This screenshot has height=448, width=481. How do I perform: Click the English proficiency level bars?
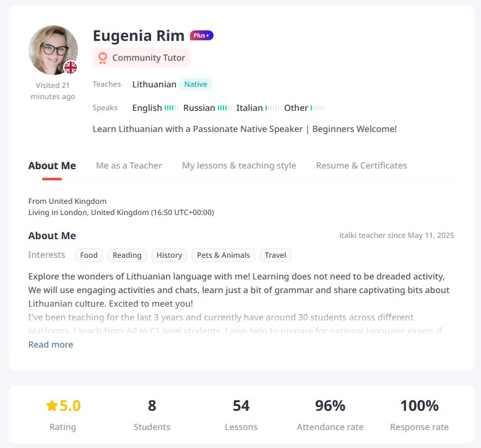pos(171,108)
